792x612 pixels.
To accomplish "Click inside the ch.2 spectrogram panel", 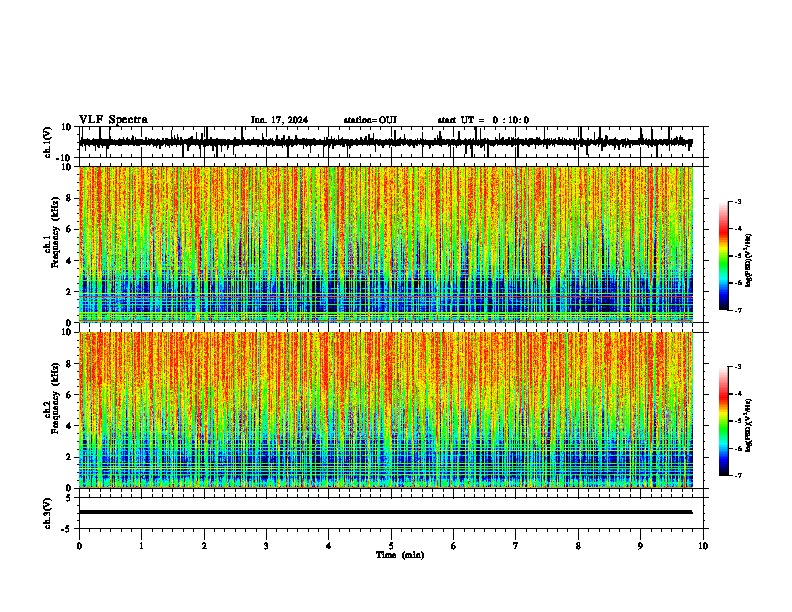I will [386, 410].
